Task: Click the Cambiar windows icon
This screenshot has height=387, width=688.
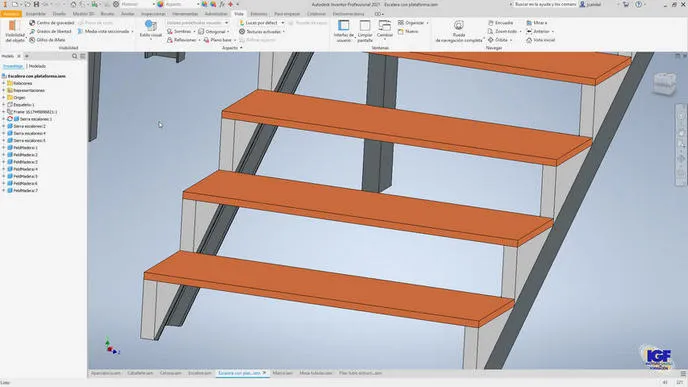Action: pyautogui.click(x=385, y=25)
